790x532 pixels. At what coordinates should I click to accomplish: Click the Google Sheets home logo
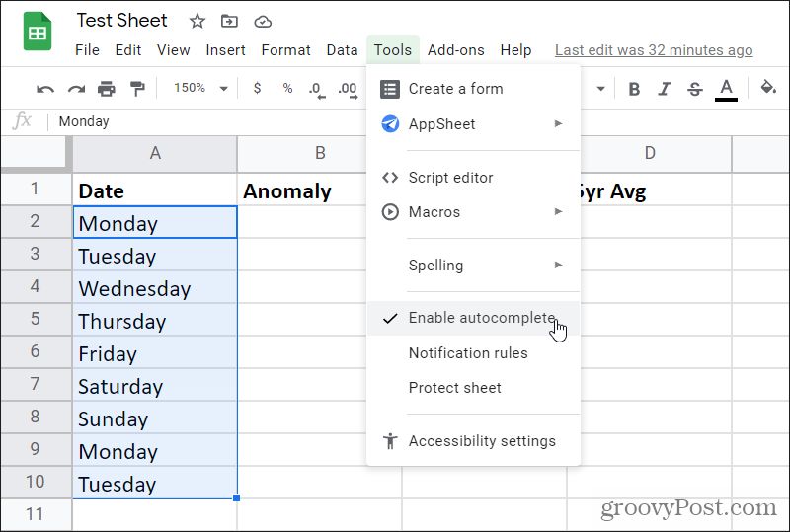pyautogui.click(x=38, y=32)
